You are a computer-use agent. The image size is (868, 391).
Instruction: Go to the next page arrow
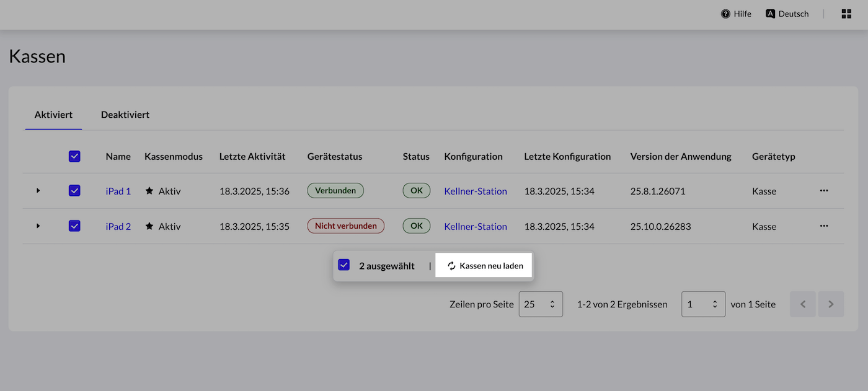tap(831, 304)
